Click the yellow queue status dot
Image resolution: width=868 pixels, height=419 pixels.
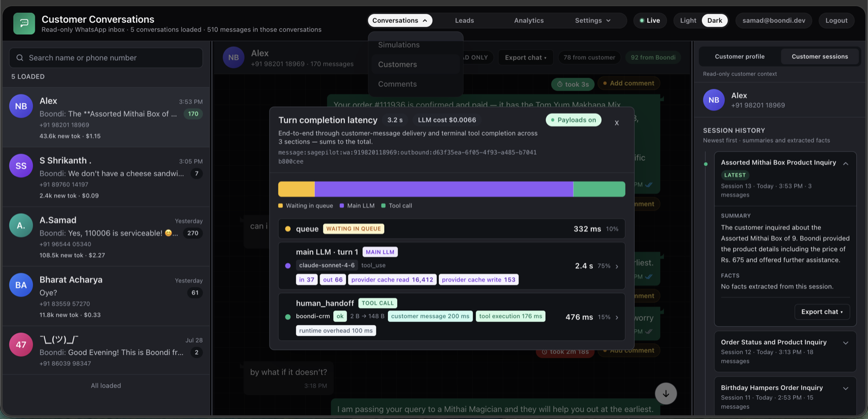tap(288, 229)
